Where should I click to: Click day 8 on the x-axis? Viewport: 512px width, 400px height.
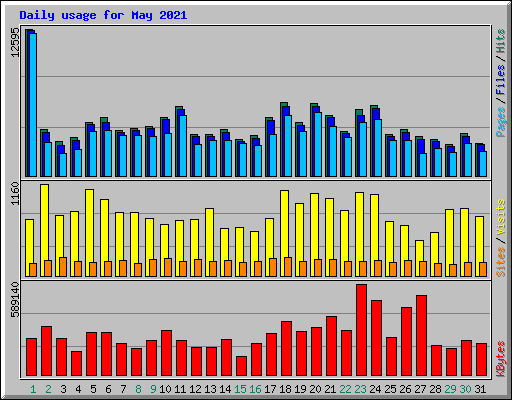[138, 389]
